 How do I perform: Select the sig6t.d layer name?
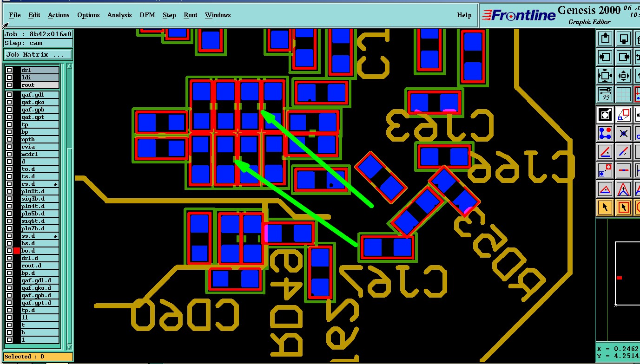coord(40,221)
